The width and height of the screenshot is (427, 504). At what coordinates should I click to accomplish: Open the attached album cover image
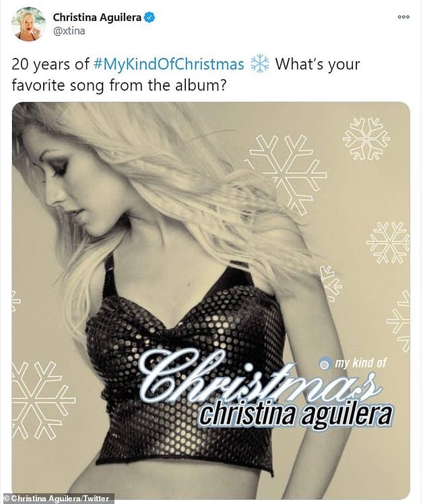click(211, 301)
